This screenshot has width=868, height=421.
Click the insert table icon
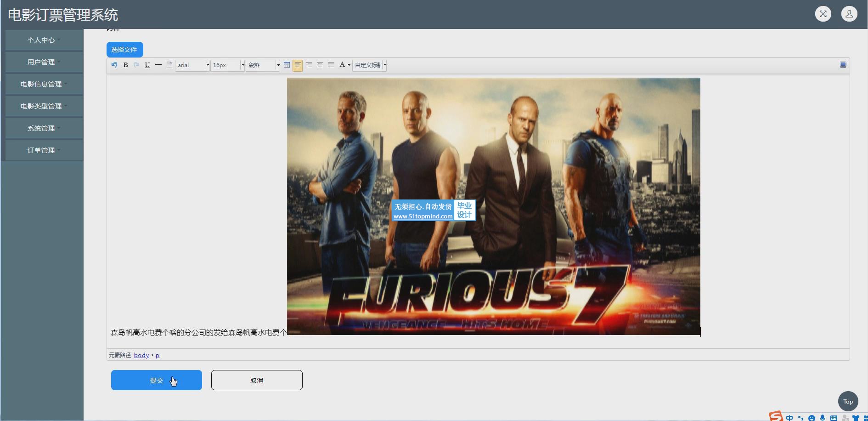287,65
